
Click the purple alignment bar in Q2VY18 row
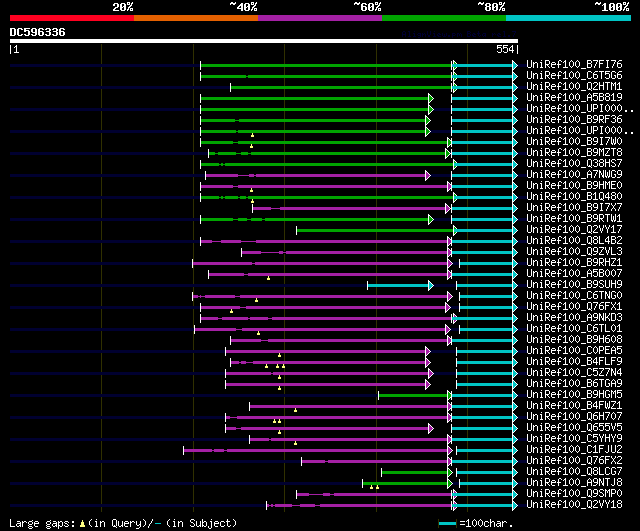click(x=359, y=506)
